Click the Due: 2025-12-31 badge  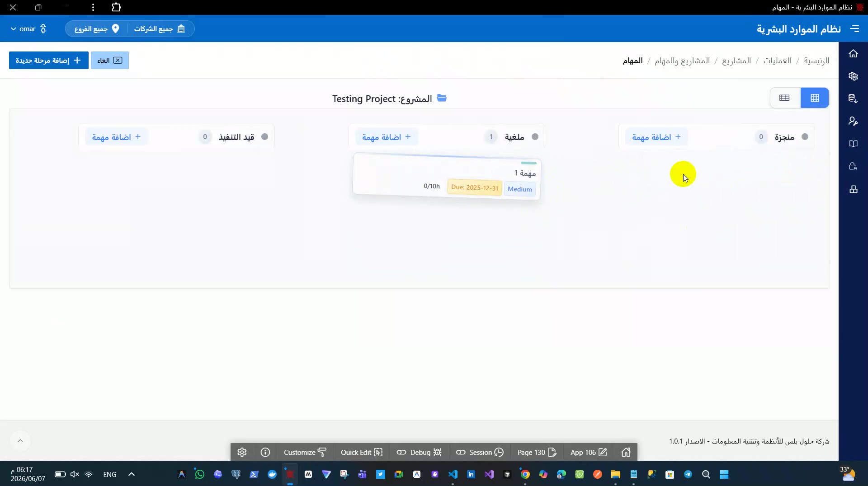(475, 187)
